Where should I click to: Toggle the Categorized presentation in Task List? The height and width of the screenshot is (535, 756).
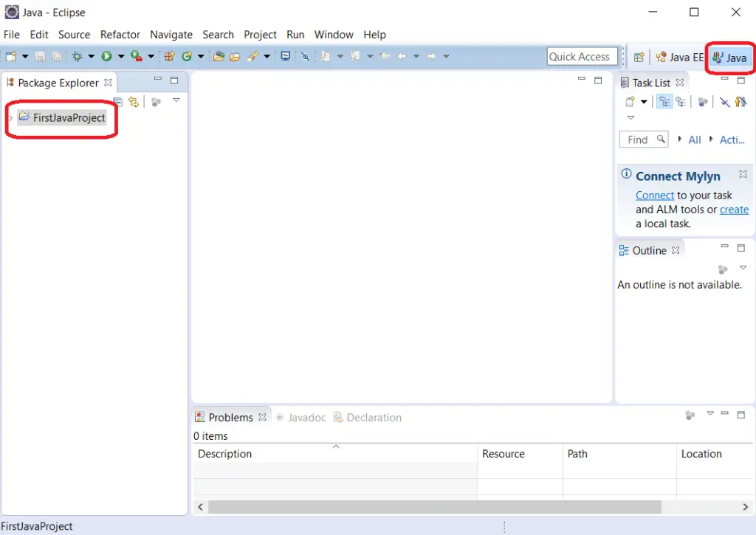(664, 102)
